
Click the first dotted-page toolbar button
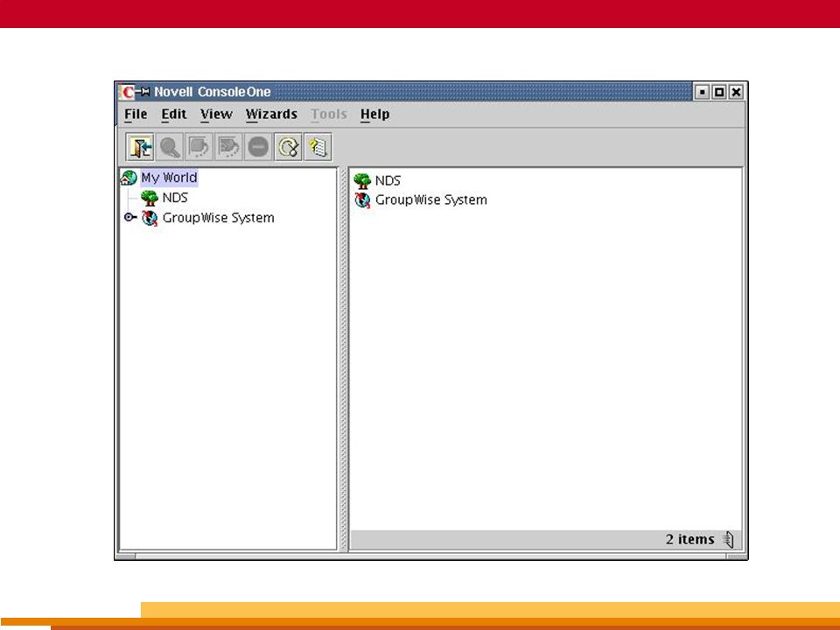tap(199, 147)
